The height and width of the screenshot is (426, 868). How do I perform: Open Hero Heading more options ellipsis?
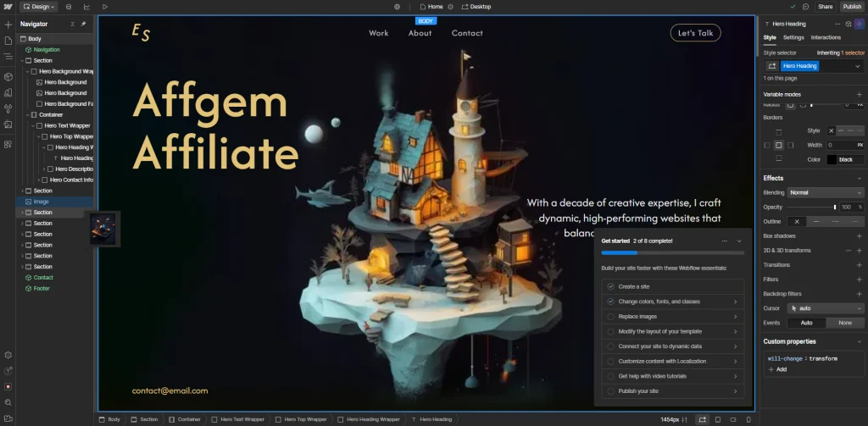coord(837,24)
